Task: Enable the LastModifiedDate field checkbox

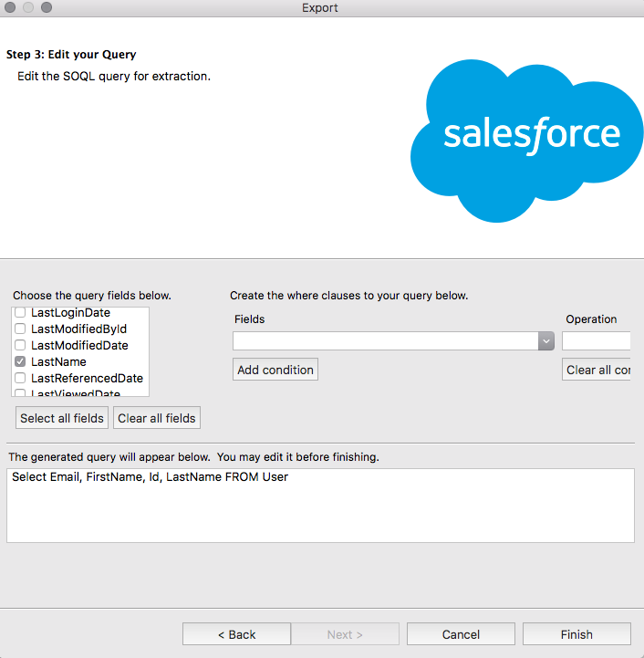Action: [20, 345]
